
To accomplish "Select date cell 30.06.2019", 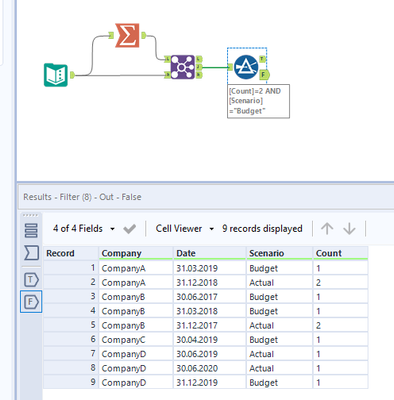I will click(x=209, y=354).
